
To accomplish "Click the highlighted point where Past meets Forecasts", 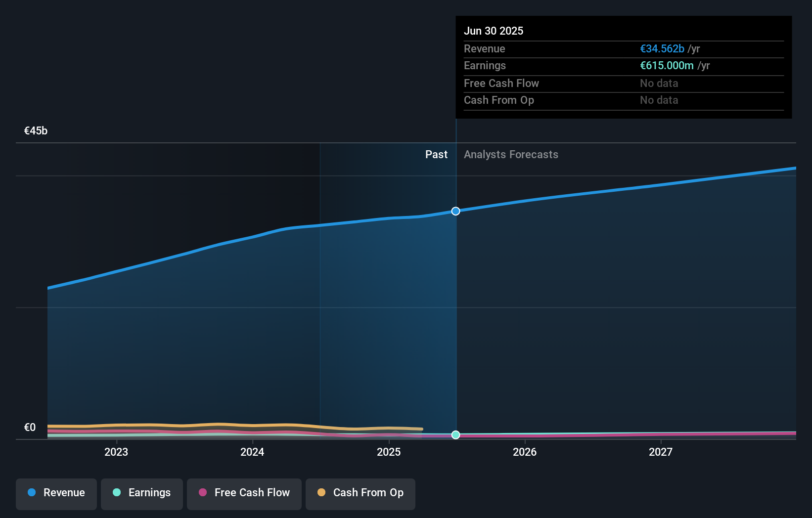I will pyautogui.click(x=455, y=211).
